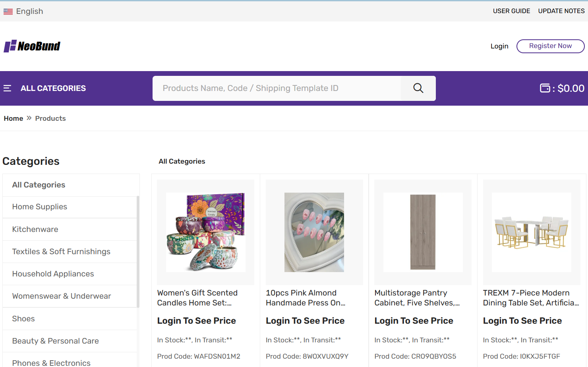Open the pink press-on nails thumbnail
The height and width of the screenshot is (367, 588).
[314, 232]
